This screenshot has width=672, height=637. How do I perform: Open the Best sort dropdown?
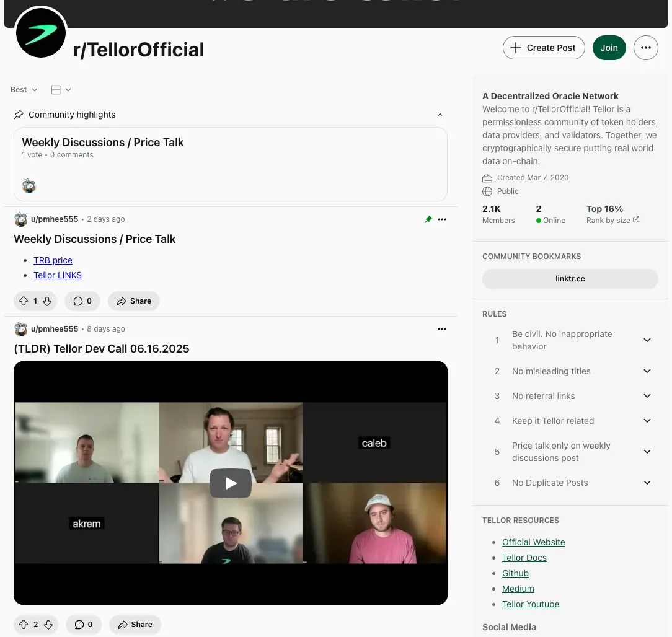pyautogui.click(x=24, y=89)
